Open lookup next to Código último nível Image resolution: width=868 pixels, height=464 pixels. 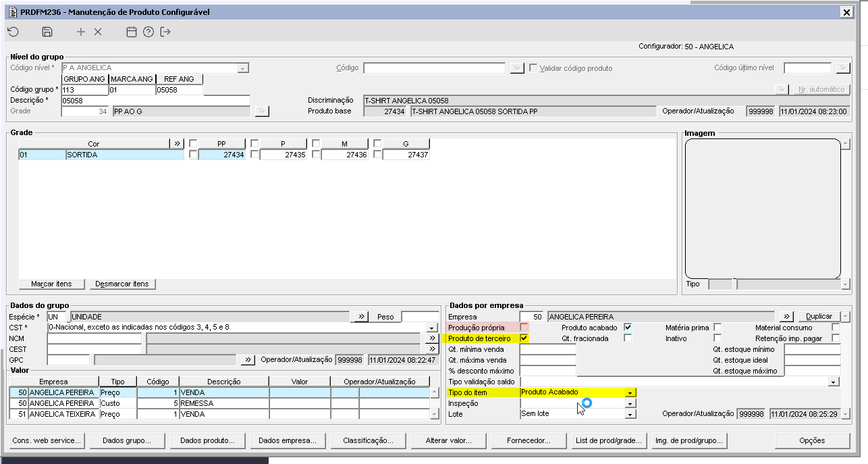[842, 68]
